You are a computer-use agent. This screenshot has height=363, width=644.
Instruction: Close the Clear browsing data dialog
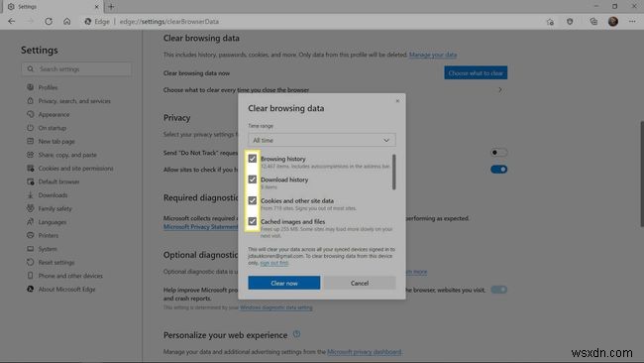click(x=397, y=101)
